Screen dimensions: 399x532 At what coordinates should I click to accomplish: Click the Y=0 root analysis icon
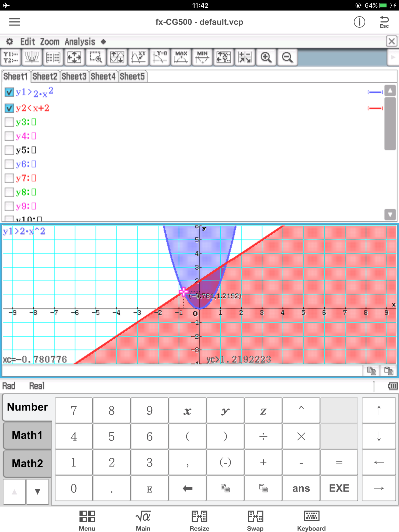pyautogui.click(x=160, y=57)
